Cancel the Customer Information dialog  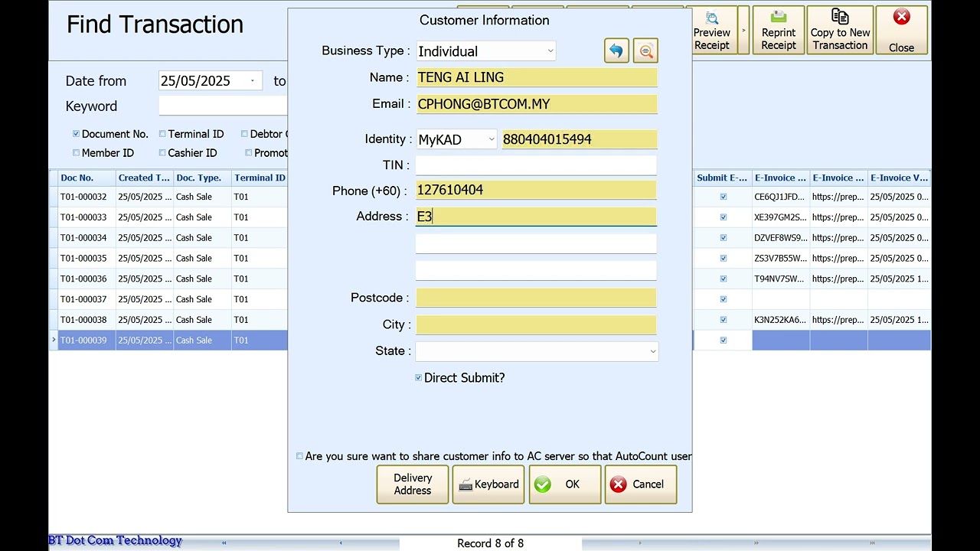pyautogui.click(x=641, y=484)
